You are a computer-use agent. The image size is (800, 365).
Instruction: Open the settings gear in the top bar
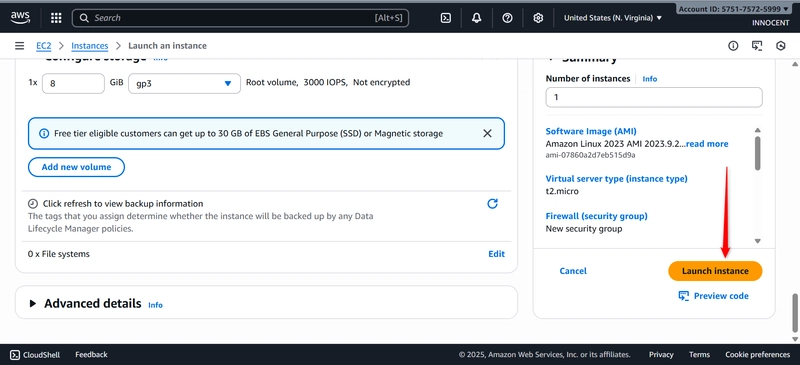[x=538, y=18]
